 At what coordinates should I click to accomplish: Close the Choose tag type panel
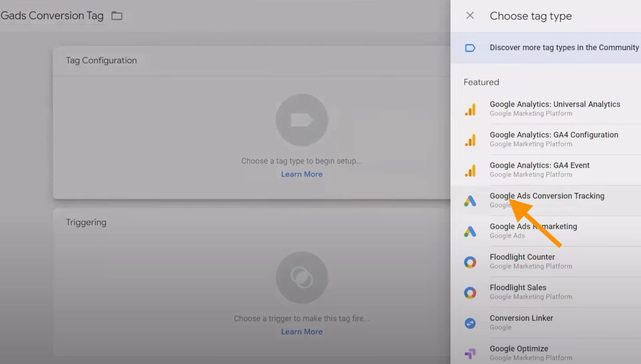click(x=470, y=16)
